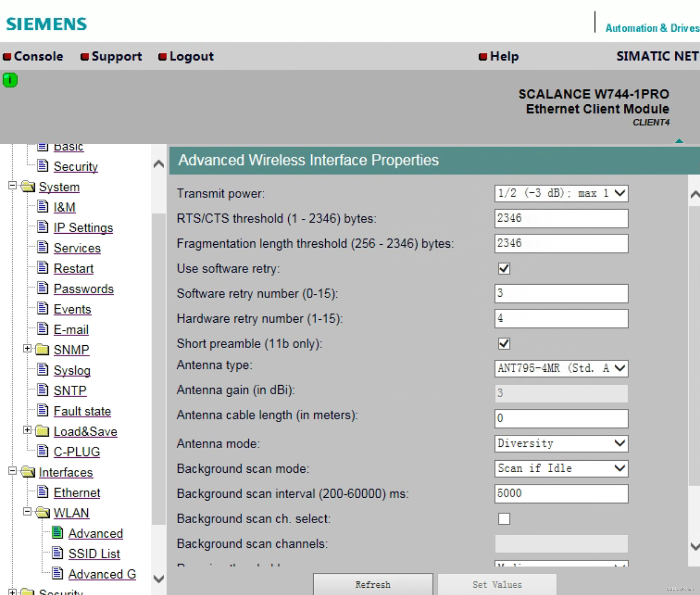Open the Support menu
700x595 pixels.
pyautogui.click(x=111, y=56)
